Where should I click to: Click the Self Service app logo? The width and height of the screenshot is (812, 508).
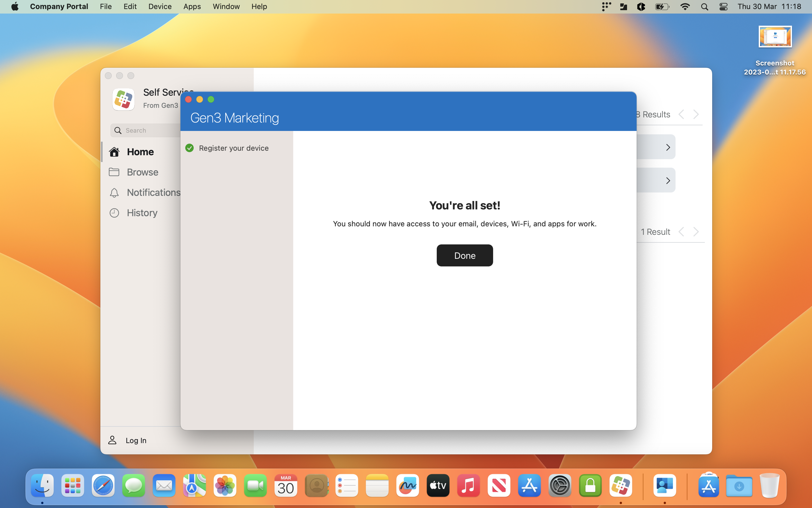click(123, 99)
